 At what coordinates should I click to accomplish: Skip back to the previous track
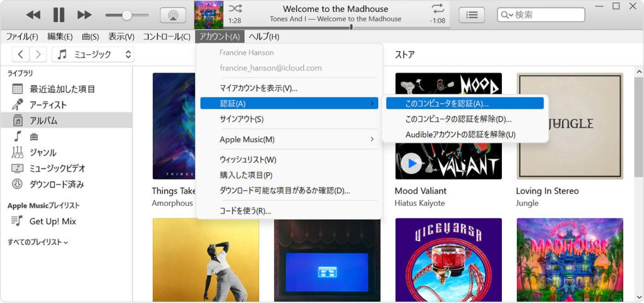[x=33, y=15]
